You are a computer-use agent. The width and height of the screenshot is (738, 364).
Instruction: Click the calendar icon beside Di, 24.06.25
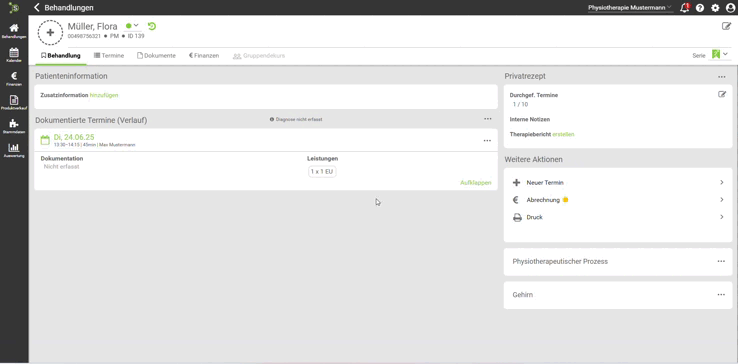point(45,140)
